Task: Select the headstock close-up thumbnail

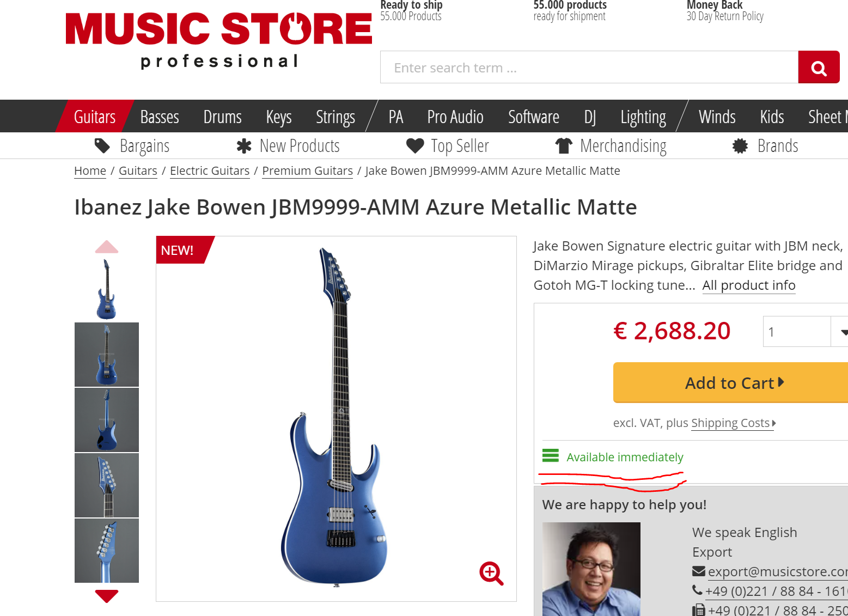Action: [107, 485]
